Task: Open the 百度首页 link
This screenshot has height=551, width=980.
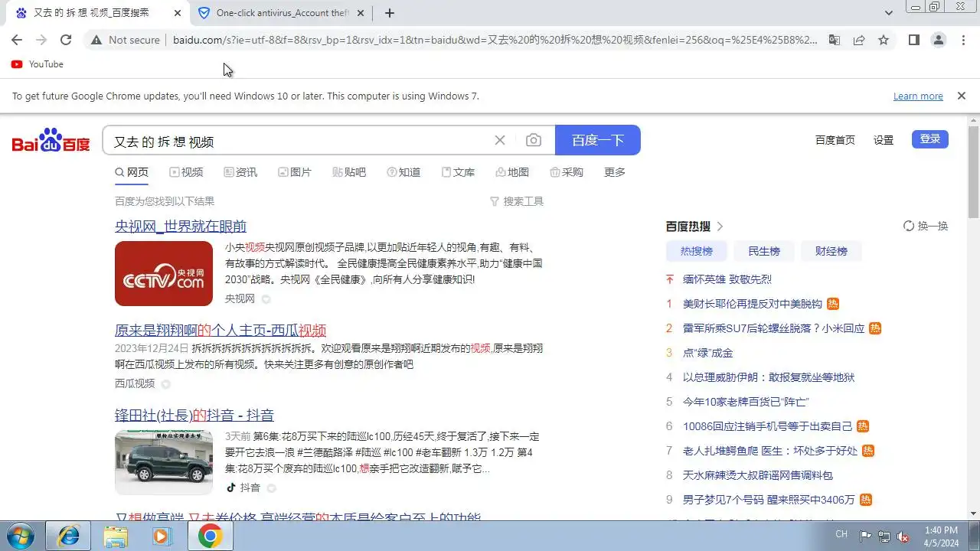Action: click(835, 139)
